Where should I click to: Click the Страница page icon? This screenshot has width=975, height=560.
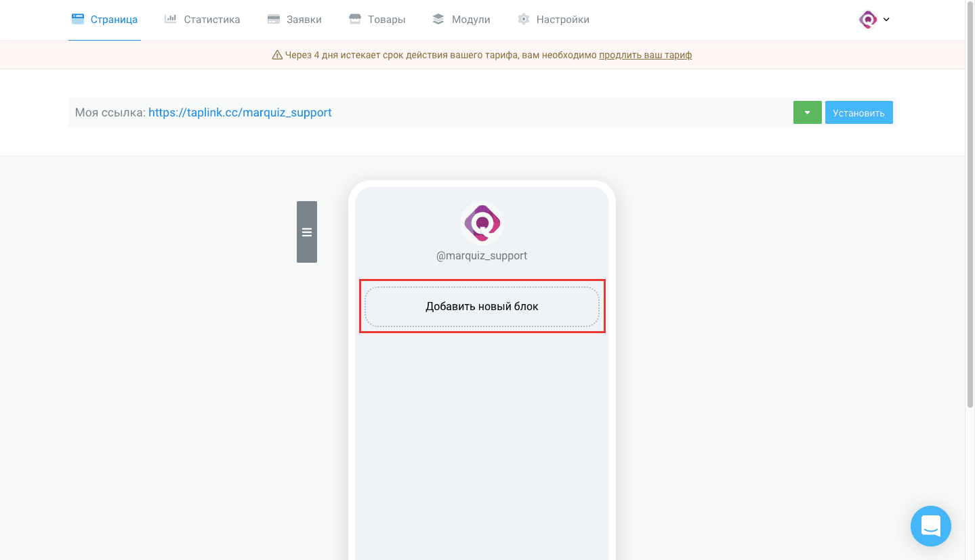pos(78,20)
